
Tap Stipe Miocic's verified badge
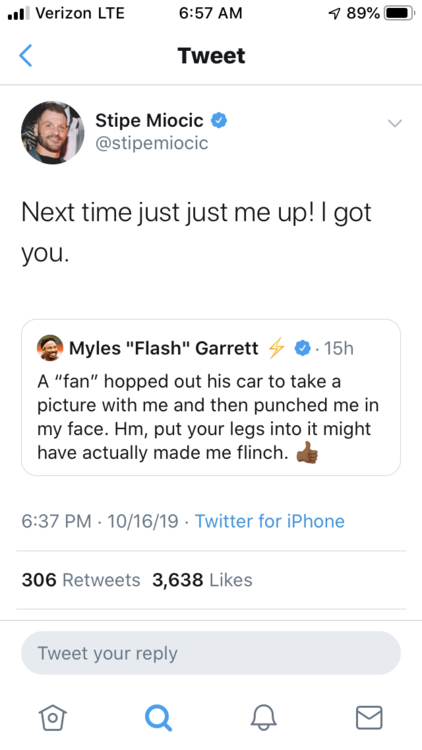(219, 120)
